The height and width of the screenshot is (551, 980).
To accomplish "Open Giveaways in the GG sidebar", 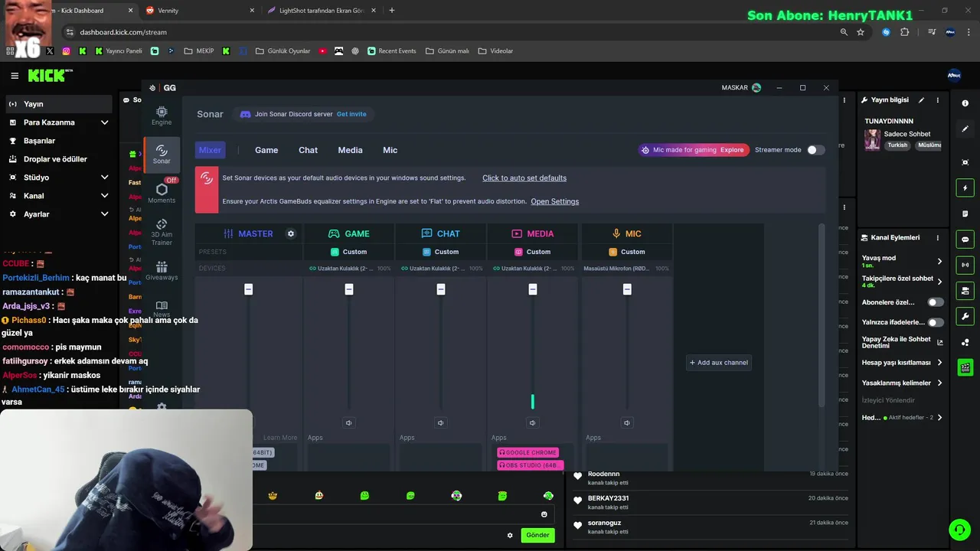I will [162, 271].
